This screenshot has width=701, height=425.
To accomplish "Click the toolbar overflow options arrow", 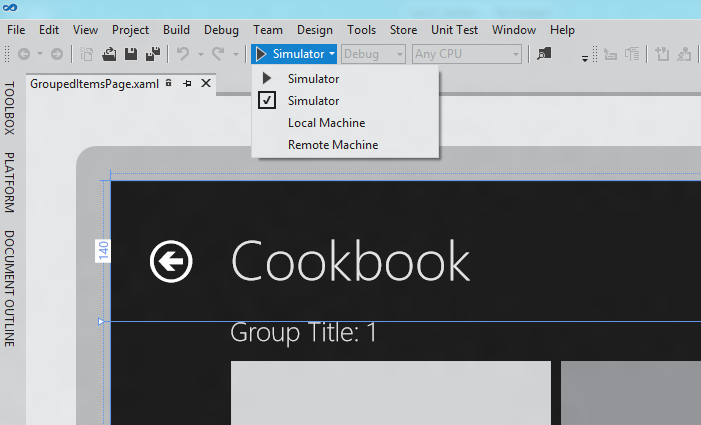I will coord(584,59).
